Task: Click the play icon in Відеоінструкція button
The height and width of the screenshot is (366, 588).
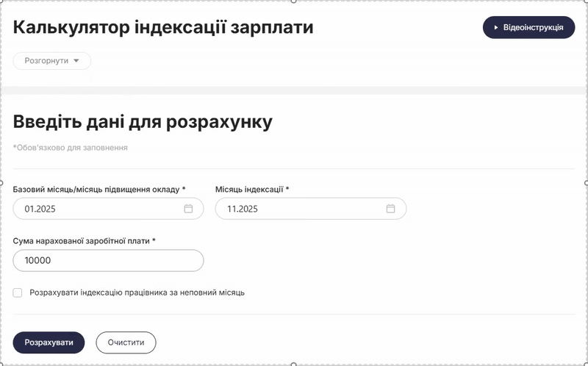Action: point(497,27)
